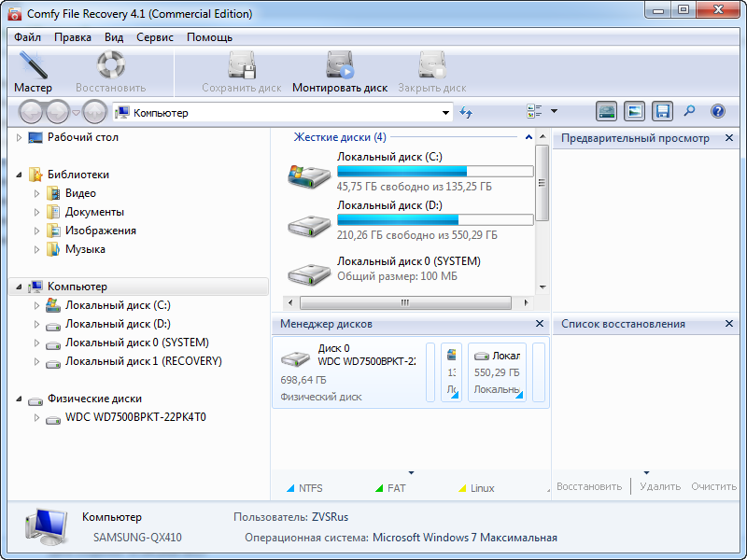
Task: Toggle the recovery list floppy icon
Action: [x=662, y=112]
